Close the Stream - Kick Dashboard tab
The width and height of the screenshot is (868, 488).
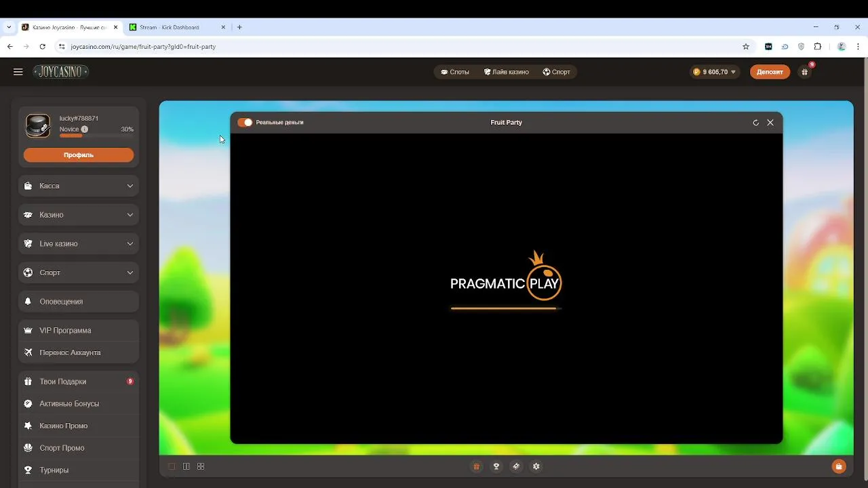(223, 27)
